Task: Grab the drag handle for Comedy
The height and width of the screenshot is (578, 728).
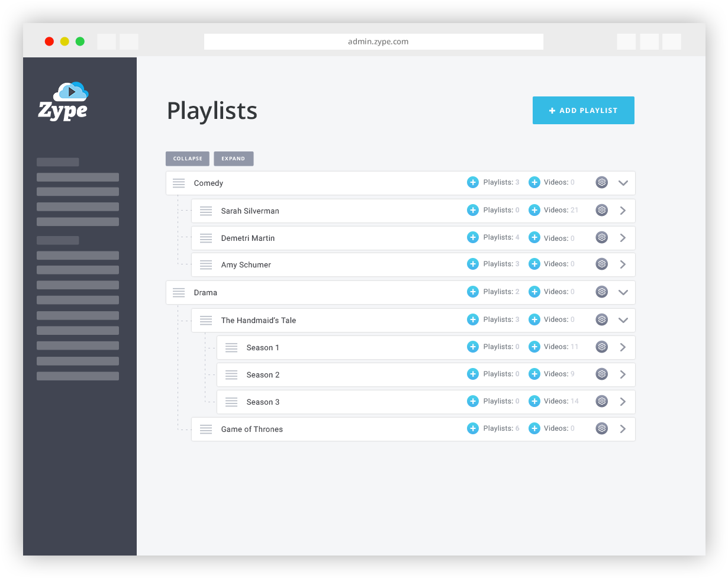Action: pyautogui.click(x=179, y=183)
